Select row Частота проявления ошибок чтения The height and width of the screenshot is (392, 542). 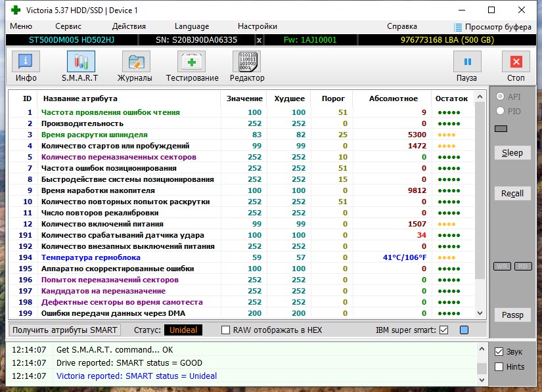[x=242, y=112]
